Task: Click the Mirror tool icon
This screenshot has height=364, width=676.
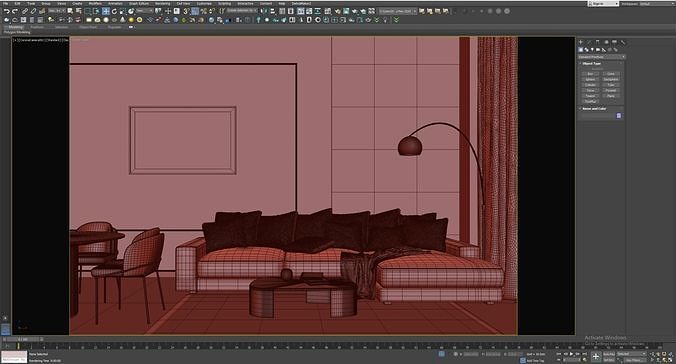Action: pyautogui.click(x=264, y=11)
